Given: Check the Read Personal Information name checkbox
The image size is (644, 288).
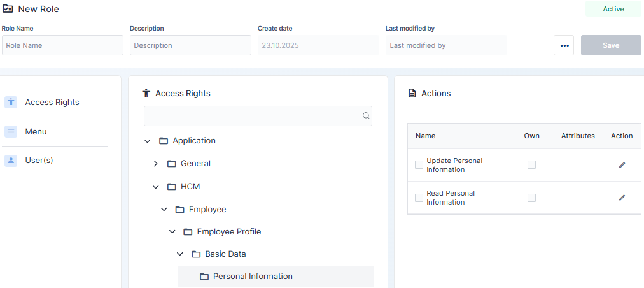Looking at the screenshot, I should click(x=419, y=198).
